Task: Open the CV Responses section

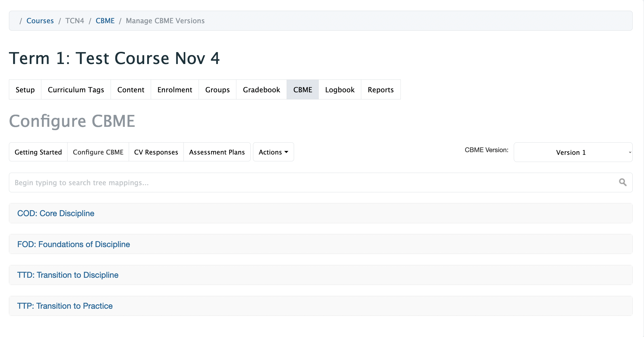Action: [x=156, y=152]
